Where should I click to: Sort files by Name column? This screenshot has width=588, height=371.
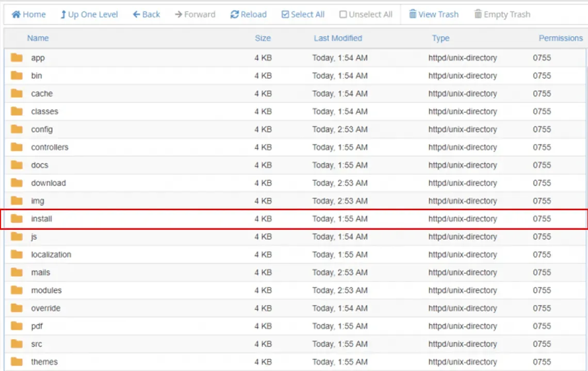point(38,38)
